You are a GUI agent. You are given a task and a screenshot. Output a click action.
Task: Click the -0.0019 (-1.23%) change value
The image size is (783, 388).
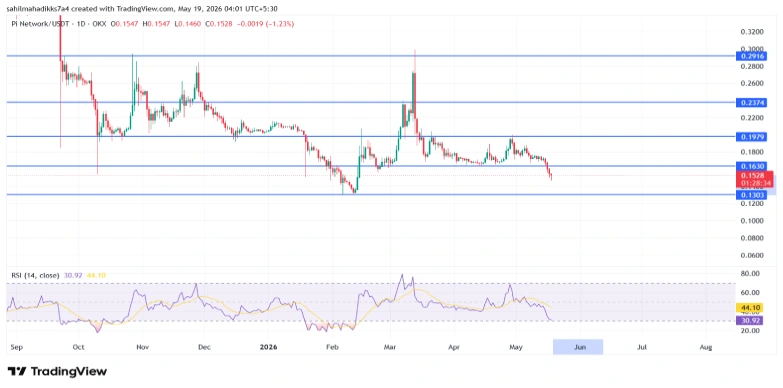point(266,23)
